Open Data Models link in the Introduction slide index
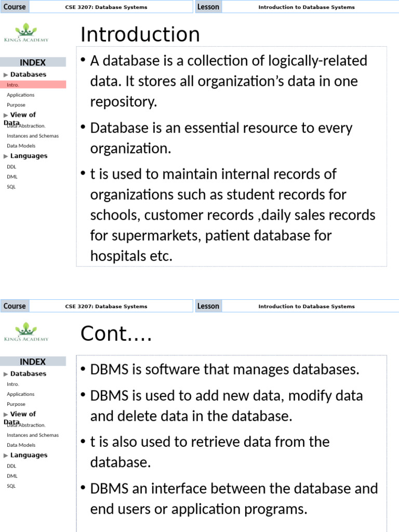Image resolution: width=399 pixels, height=532 pixels. [x=21, y=146]
